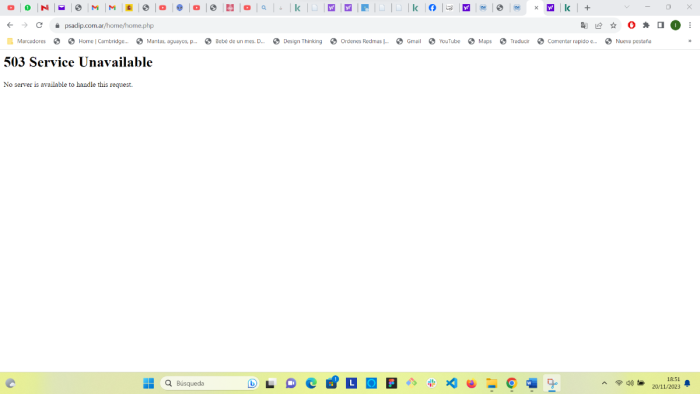This screenshot has height=394, width=700.
Task: Click the 'No server is available' message text
Action: point(68,84)
